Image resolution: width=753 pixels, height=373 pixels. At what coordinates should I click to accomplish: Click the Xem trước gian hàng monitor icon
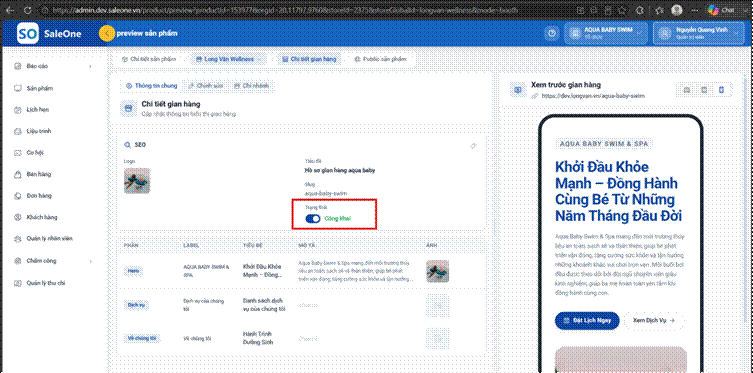pos(518,90)
